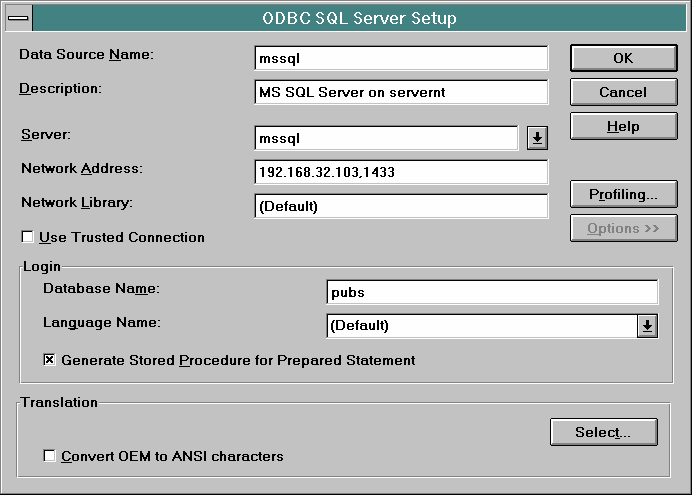Click the Network Address label
The width and height of the screenshot is (692, 495).
click(x=82, y=169)
